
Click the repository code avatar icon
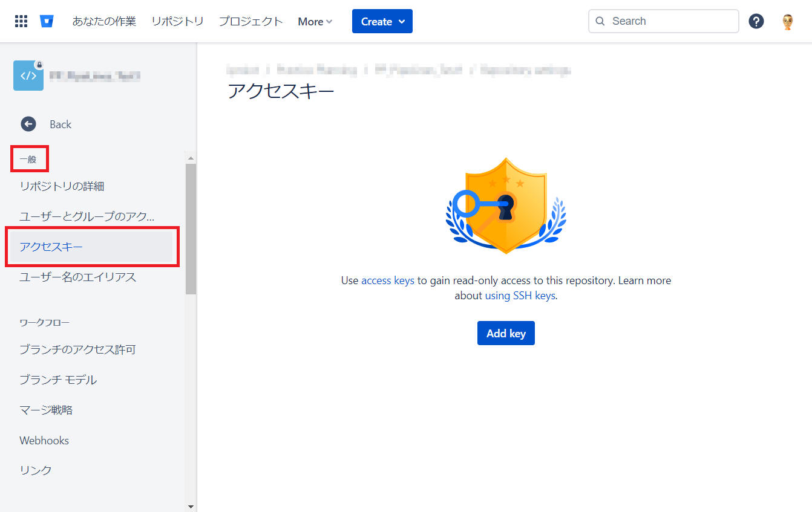[x=28, y=76]
